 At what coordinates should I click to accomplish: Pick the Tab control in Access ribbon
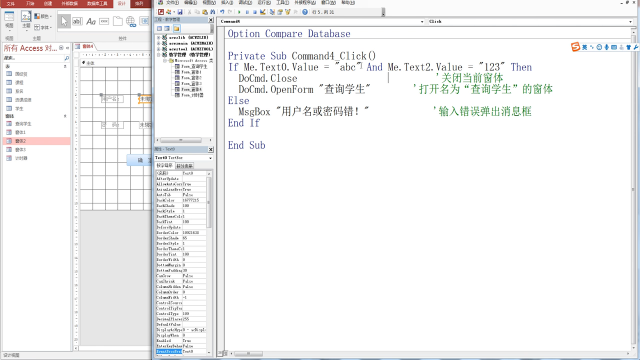tap(118, 21)
